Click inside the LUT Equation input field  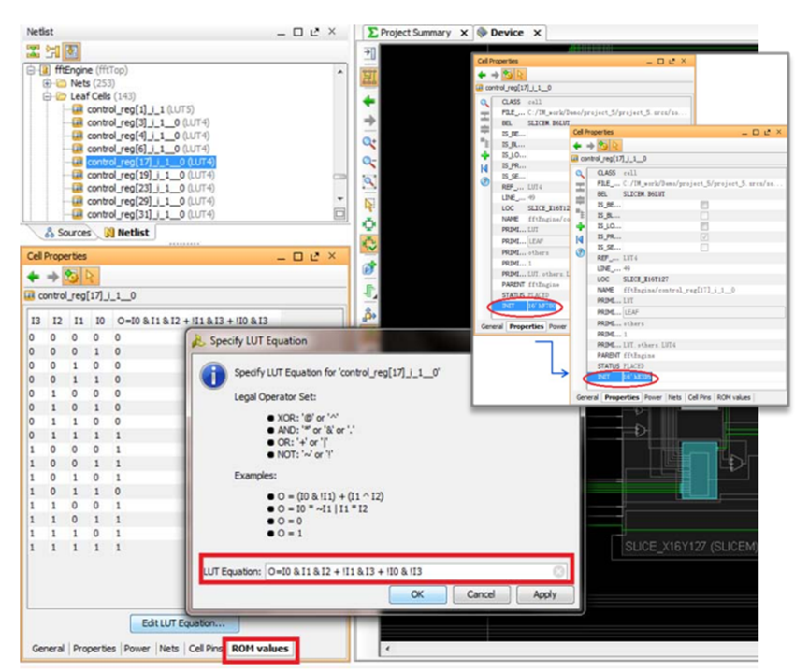(409, 571)
